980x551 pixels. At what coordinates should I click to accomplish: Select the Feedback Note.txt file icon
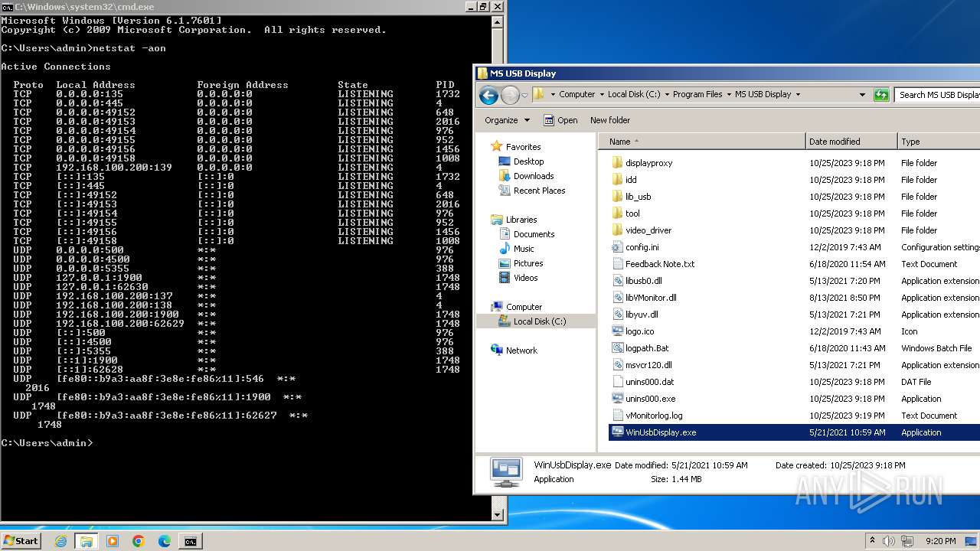618,264
